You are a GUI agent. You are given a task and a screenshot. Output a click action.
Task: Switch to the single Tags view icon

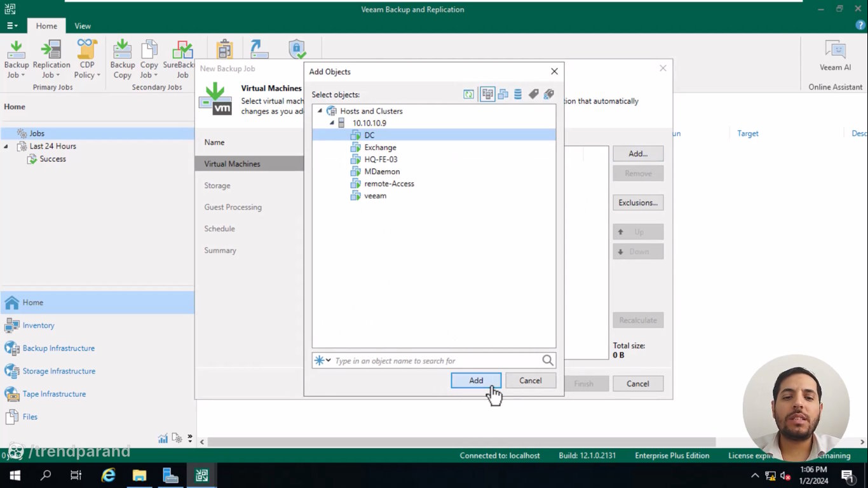click(x=533, y=95)
